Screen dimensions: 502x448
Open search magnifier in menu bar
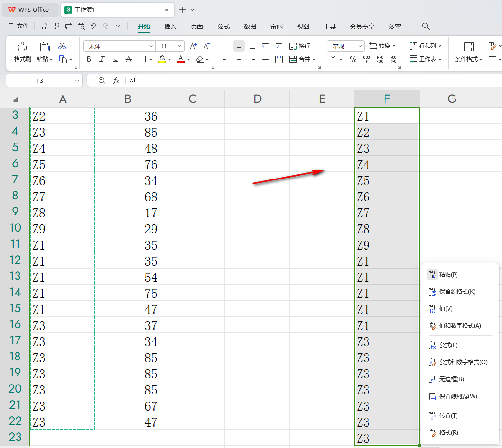[x=425, y=26]
